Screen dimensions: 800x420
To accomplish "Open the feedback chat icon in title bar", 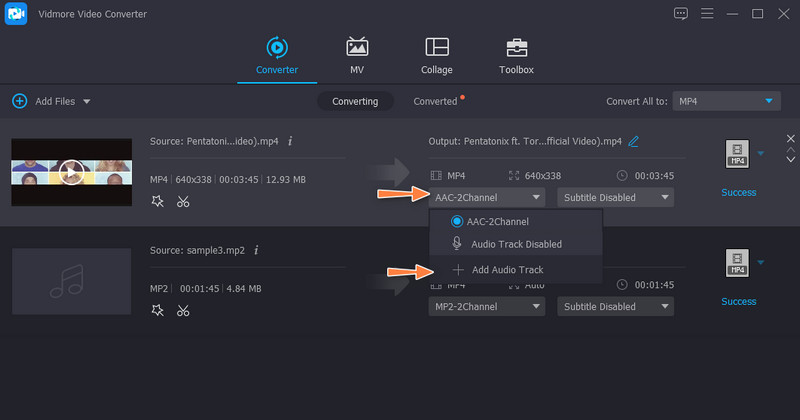I will click(x=681, y=14).
